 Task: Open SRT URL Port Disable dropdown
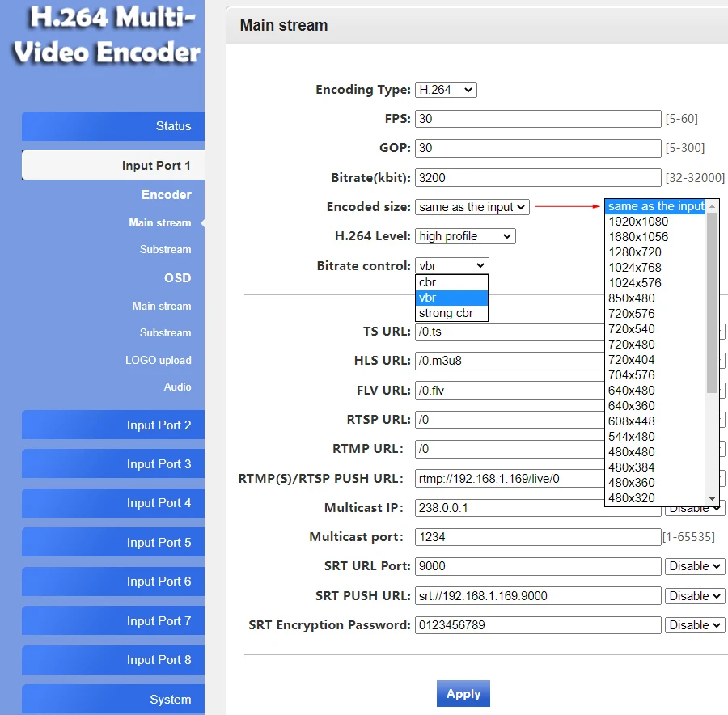point(695,566)
